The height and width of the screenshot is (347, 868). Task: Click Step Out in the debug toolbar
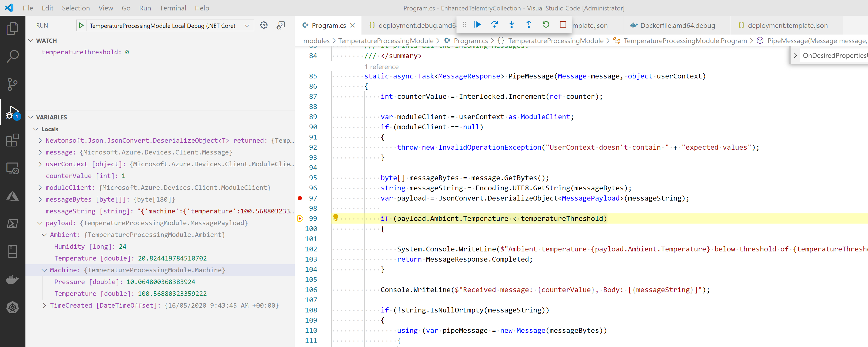click(x=529, y=25)
